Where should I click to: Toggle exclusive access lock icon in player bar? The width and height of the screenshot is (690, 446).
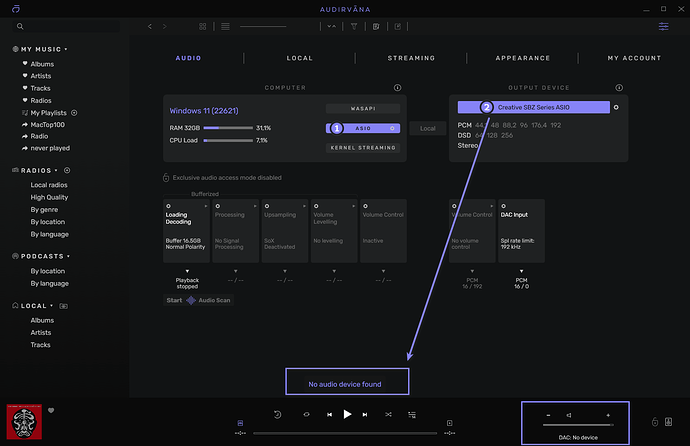[655, 422]
